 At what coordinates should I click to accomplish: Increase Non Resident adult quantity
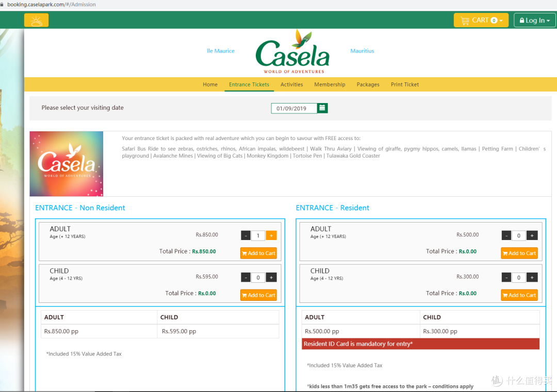[x=271, y=235]
